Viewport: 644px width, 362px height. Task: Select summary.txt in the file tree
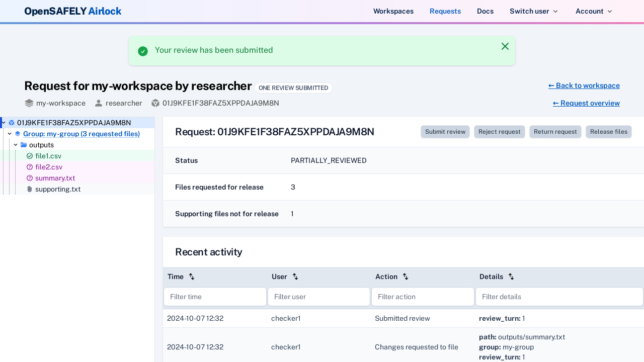click(x=55, y=178)
